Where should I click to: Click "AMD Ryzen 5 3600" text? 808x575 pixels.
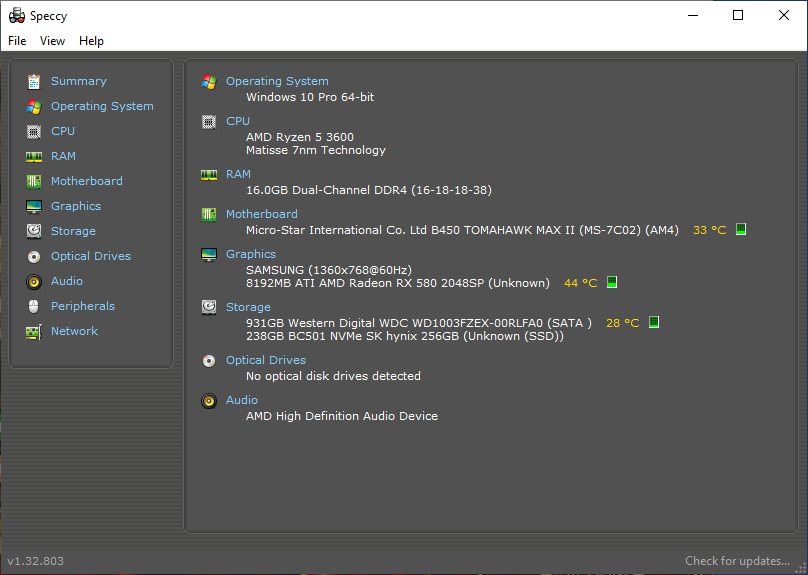[300, 137]
